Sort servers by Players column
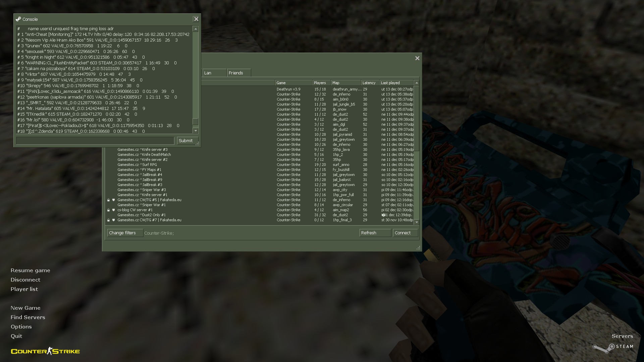Viewport: 644px width, 362px height. coord(321,83)
